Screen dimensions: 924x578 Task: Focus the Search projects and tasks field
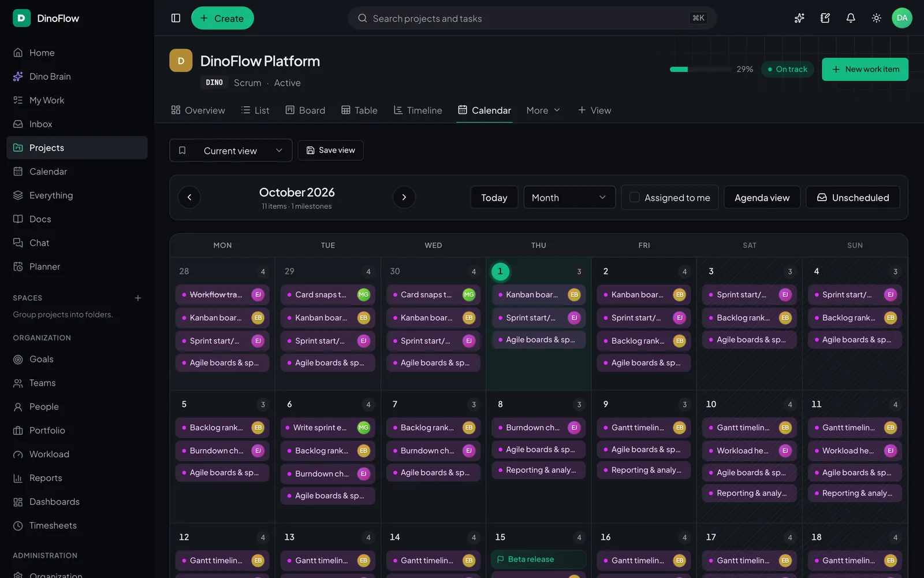[532, 18]
